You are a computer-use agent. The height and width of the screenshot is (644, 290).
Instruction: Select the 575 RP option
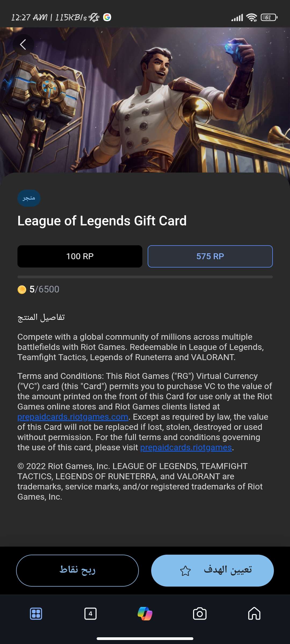coord(210,256)
